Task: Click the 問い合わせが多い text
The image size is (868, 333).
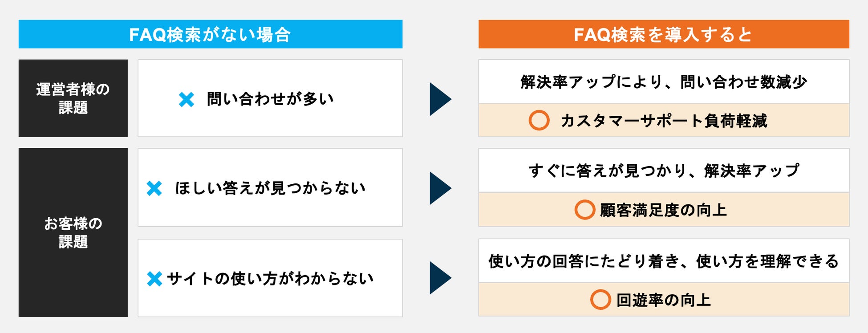Action: click(270, 99)
